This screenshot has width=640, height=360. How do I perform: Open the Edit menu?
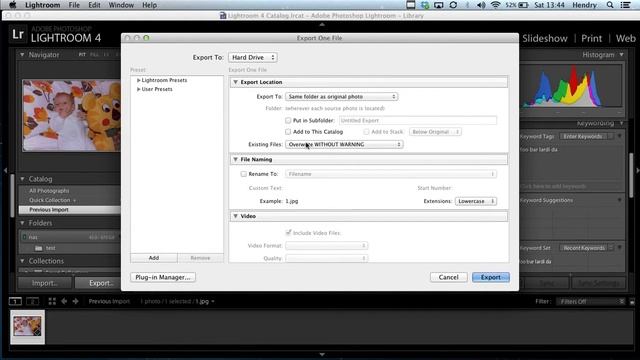click(94, 5)
